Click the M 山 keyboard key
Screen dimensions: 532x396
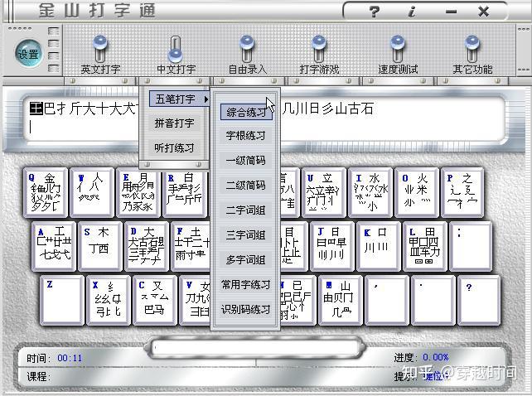tap(341, 301)
